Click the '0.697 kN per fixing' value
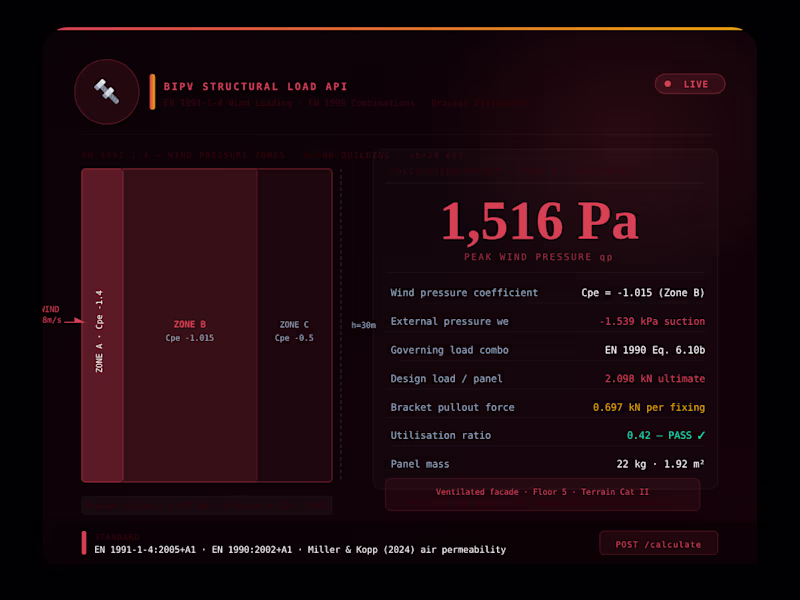Screen dimensions: 800x600 [x=648, y=407]
